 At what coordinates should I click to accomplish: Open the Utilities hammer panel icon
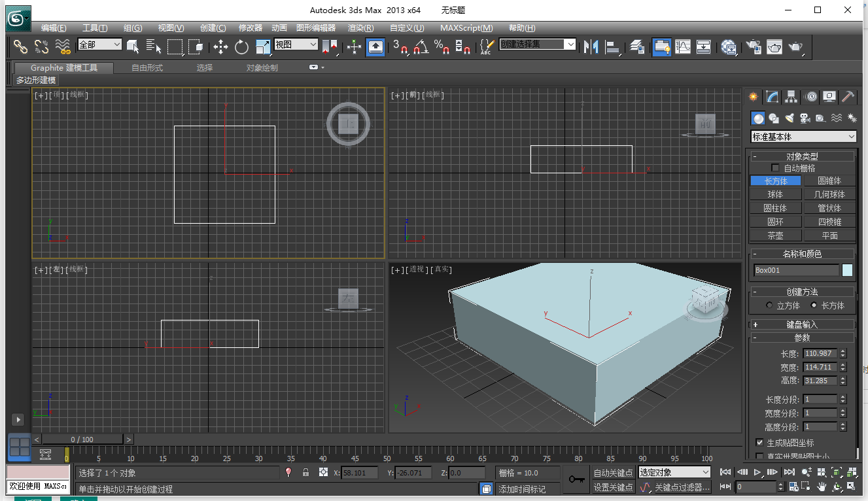click(848, 97)
